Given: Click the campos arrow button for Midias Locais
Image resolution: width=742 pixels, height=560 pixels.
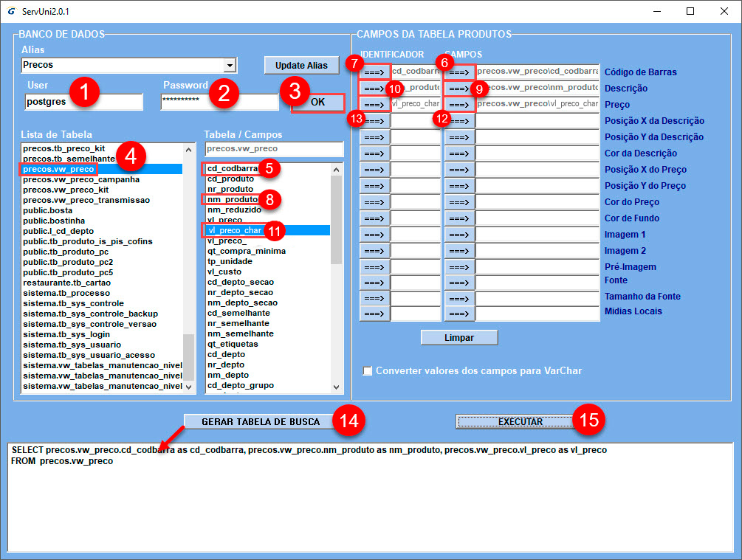Looking at the screenshot, I should point(459,314).
